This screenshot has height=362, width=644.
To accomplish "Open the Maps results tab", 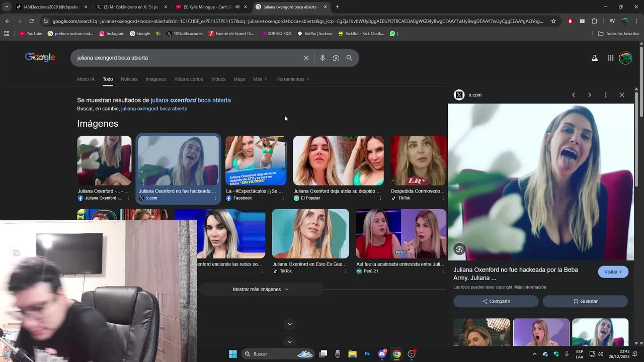I will [x=239, y=79].
